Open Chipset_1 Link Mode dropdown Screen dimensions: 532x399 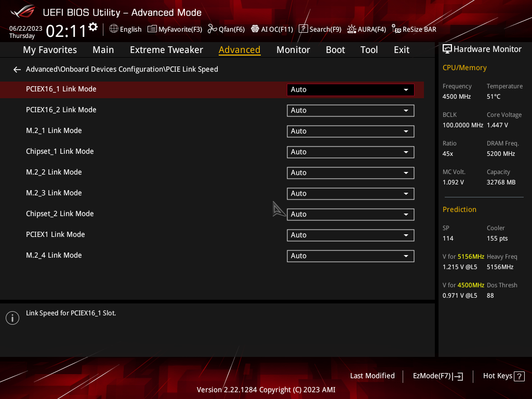pos(351,152)
